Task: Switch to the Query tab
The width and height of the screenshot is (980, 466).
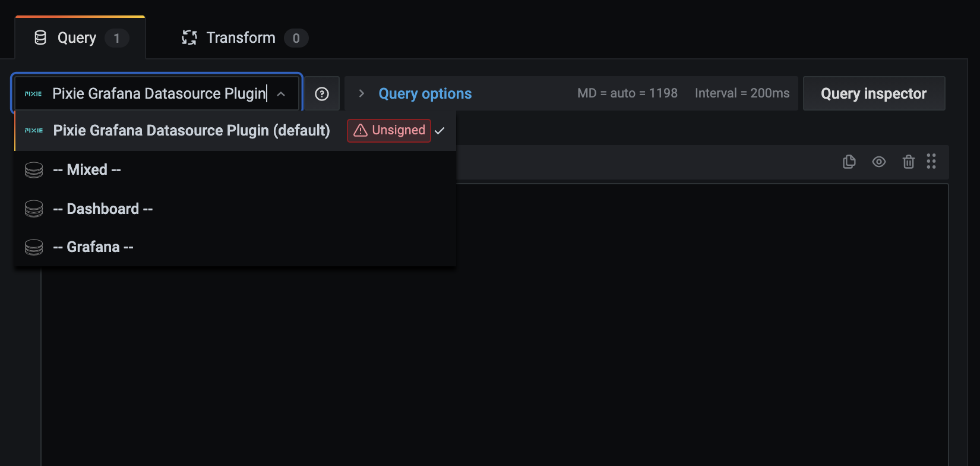Action: tap(80, 37)
